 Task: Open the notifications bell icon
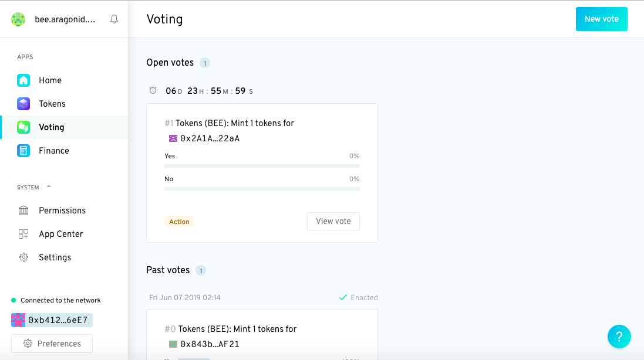tap(114, 19)
